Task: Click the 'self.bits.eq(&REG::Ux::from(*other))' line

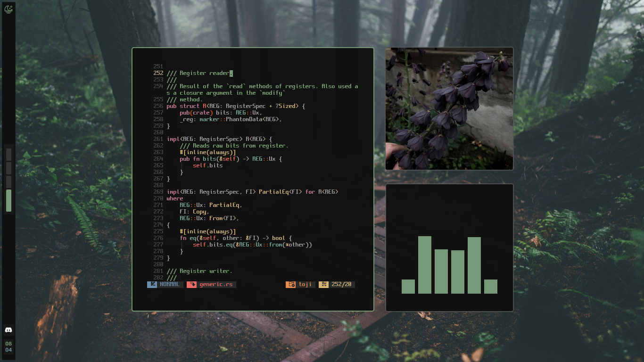Action: 252,245
